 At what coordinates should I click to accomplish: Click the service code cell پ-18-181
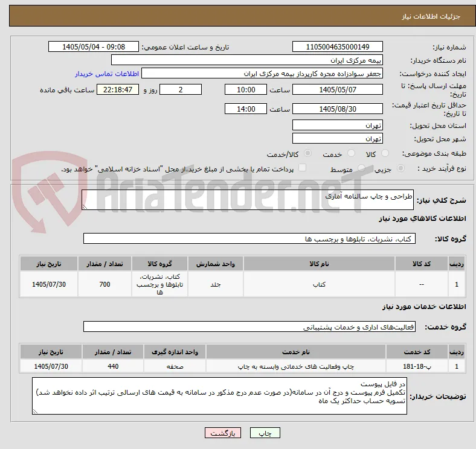pyautogui.click(x=417, y=366)
